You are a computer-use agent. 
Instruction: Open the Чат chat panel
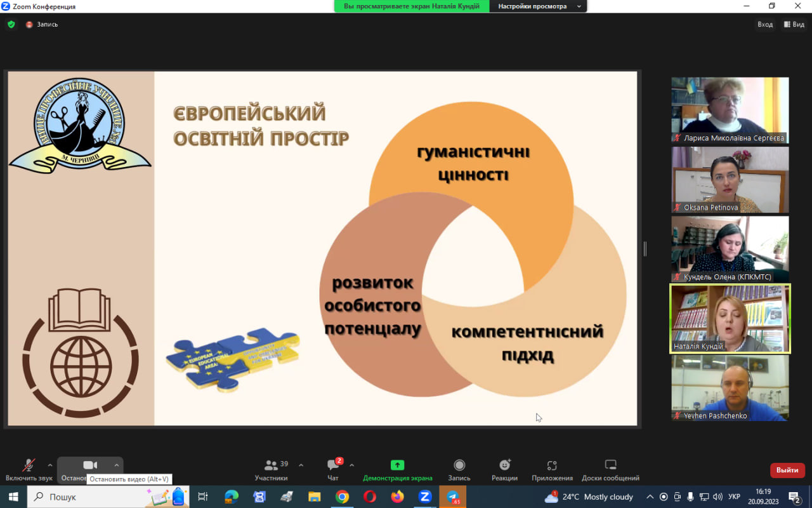coord(333,470)
